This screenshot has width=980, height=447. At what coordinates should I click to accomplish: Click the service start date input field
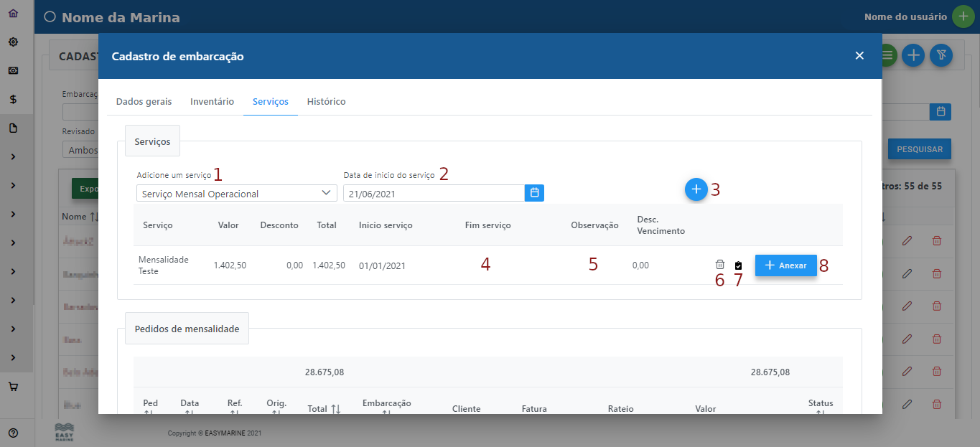(433, 193)
